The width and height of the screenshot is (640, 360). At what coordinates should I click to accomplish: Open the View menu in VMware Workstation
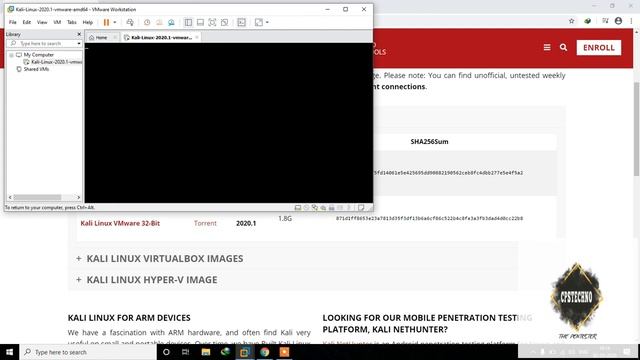pos(42,22)
